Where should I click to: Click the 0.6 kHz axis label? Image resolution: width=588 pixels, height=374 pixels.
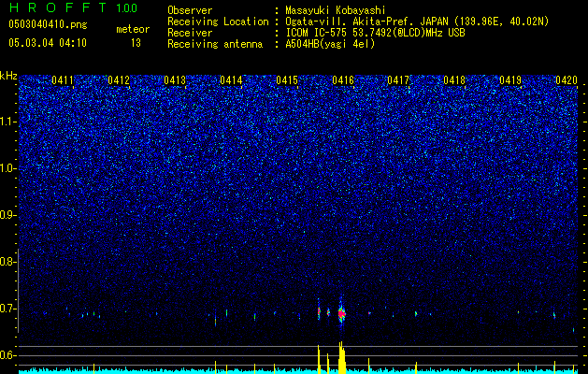pyautogui.click(x=7, y=355)
